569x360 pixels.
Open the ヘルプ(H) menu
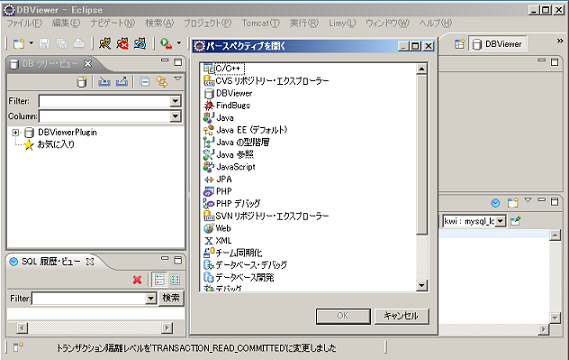pos(435,23)
